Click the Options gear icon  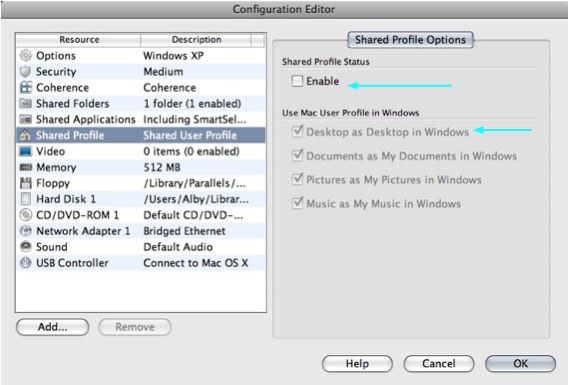click(x=26, y=55)
